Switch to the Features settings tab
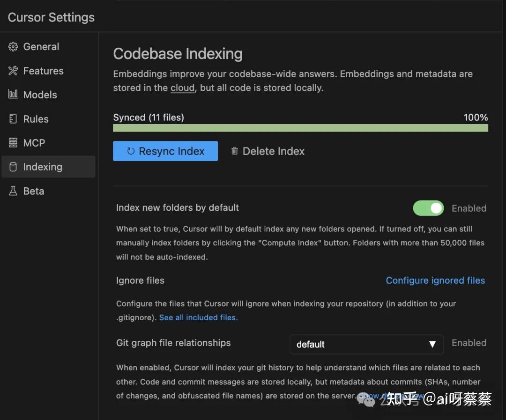 tap(43, 71)
